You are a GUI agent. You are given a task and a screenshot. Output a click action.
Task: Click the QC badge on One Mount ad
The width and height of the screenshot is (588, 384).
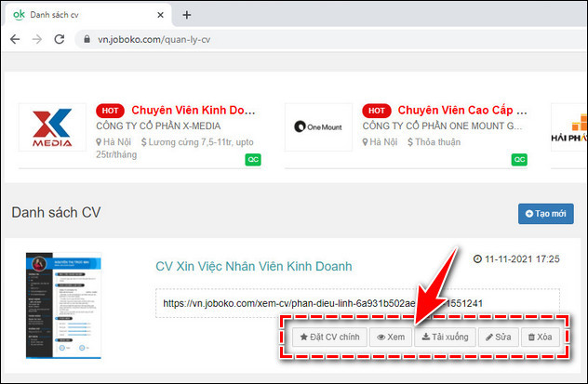click(x=519, y=160)
